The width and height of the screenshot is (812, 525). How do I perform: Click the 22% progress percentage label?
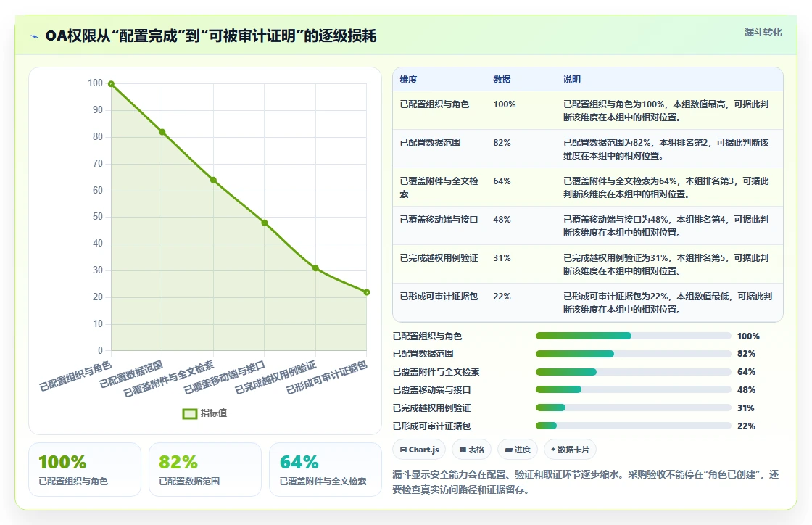pyautogui.click(x=746, y=426)
